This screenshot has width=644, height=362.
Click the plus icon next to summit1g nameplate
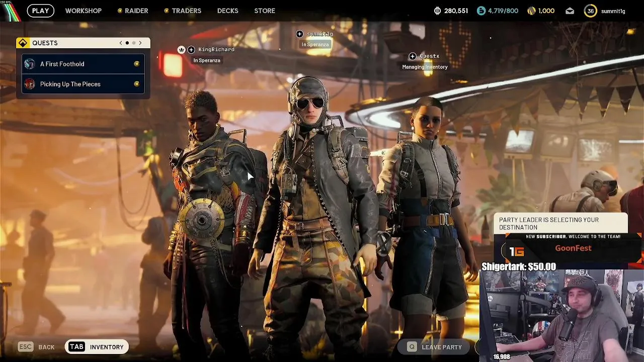[x=299, y=34]
